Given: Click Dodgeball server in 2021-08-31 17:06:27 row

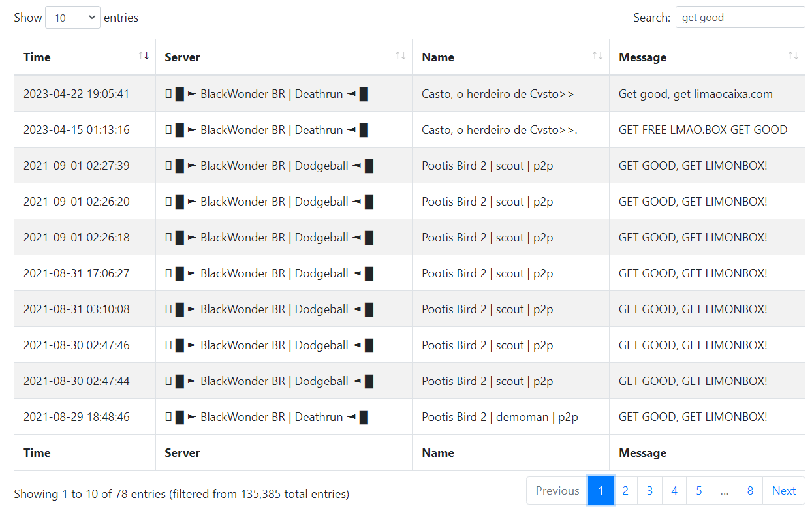Looking at the screenshot, I should point(270,273).
